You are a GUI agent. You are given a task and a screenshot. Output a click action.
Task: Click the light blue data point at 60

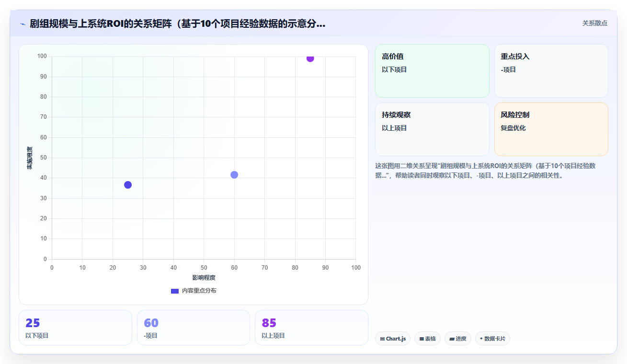click(x=234, y=175)
